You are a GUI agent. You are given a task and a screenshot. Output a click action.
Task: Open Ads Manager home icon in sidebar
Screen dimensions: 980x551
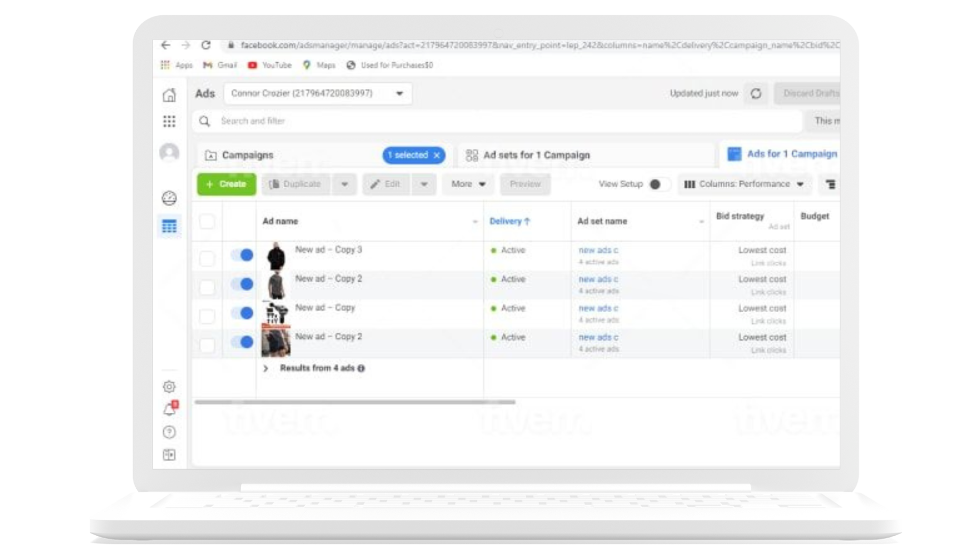click(169, 95)
